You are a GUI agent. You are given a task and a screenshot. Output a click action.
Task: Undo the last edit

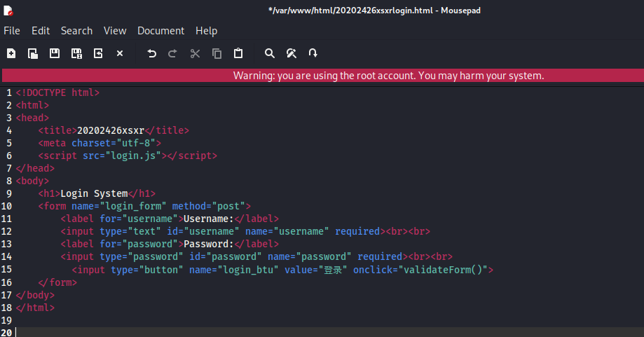(151, 53)
